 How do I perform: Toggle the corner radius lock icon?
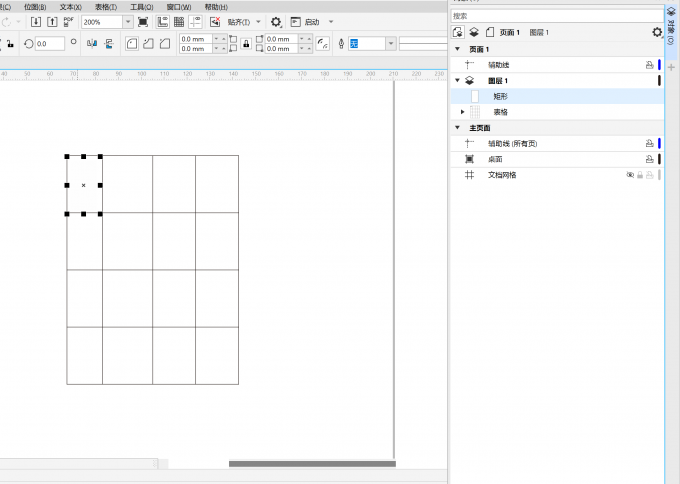tap(246, 44)
